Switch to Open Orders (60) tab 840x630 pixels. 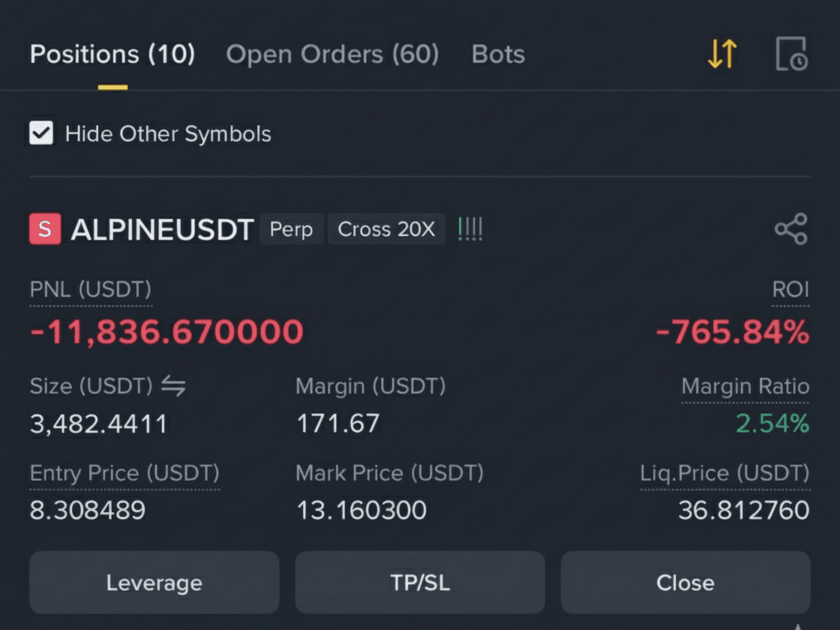tap(332, 54)
